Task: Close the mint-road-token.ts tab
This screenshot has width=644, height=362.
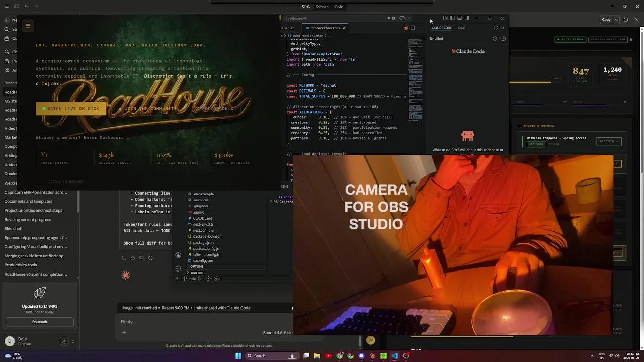Action: tap(344, 28)
